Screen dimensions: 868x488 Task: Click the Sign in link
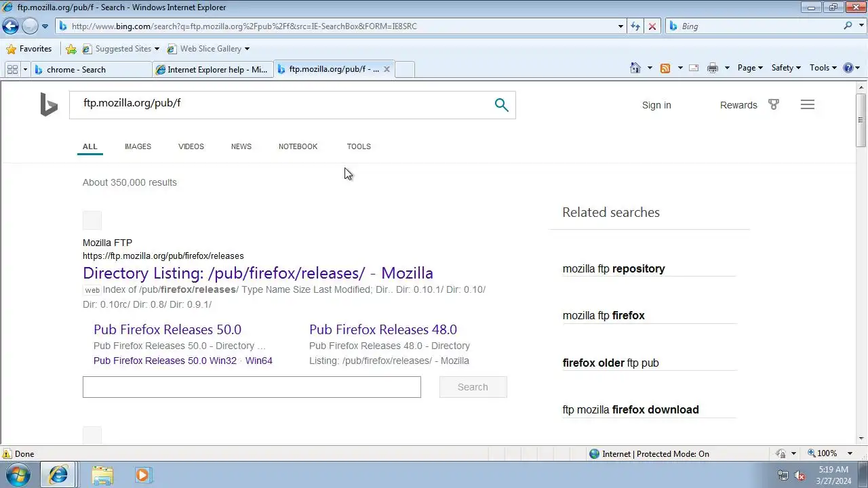pos(656,105)
